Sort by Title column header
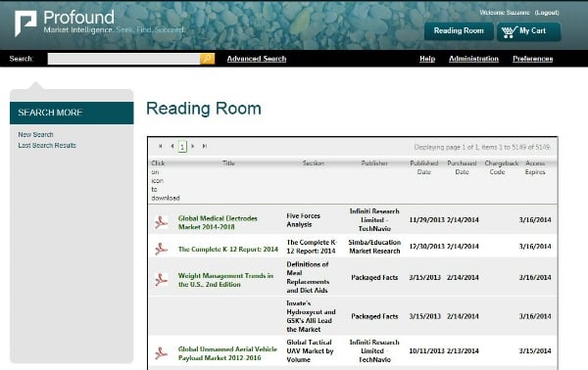 228,162
